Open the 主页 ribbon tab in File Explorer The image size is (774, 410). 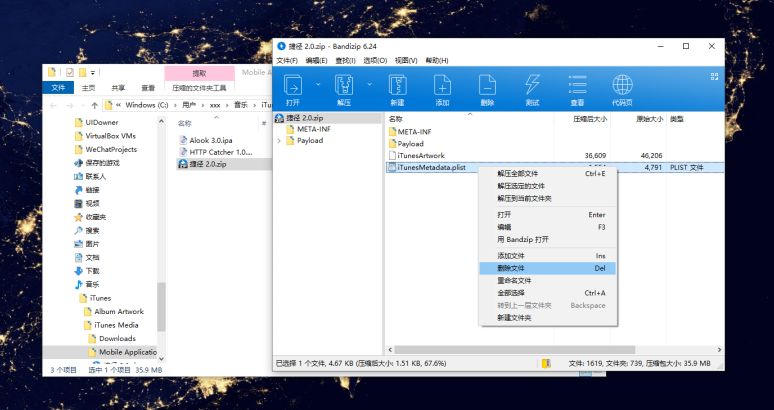tap(88, 88)
